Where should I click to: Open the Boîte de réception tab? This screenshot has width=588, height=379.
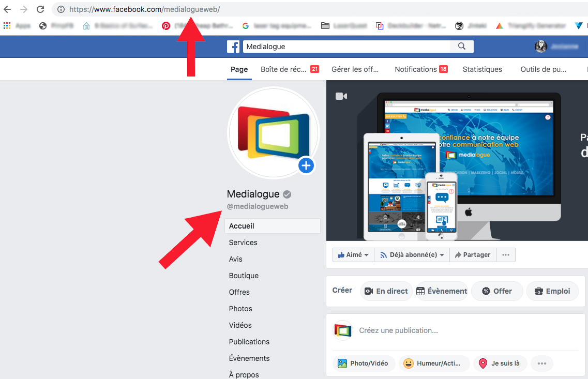[x=283, y=69]
